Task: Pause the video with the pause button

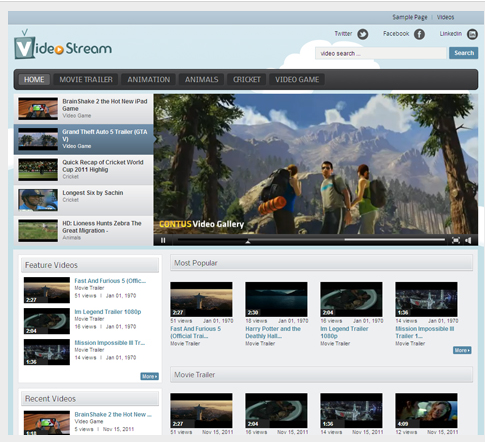Action: pyautogui.click(x=163, y=240)
